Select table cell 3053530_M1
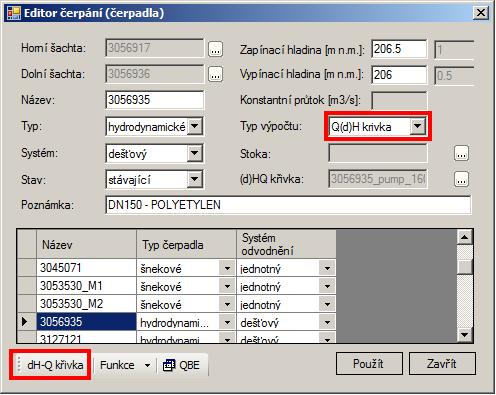This screenshot has width=496, height=395. pos(86,286)
